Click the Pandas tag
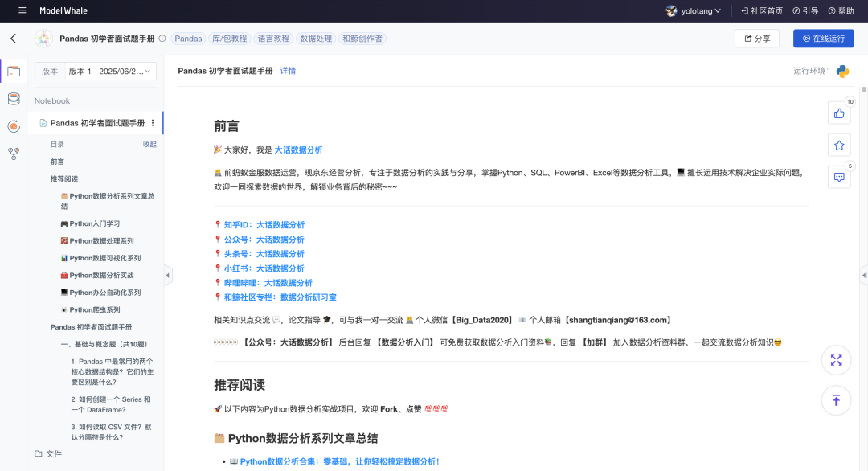 [188, 39]
